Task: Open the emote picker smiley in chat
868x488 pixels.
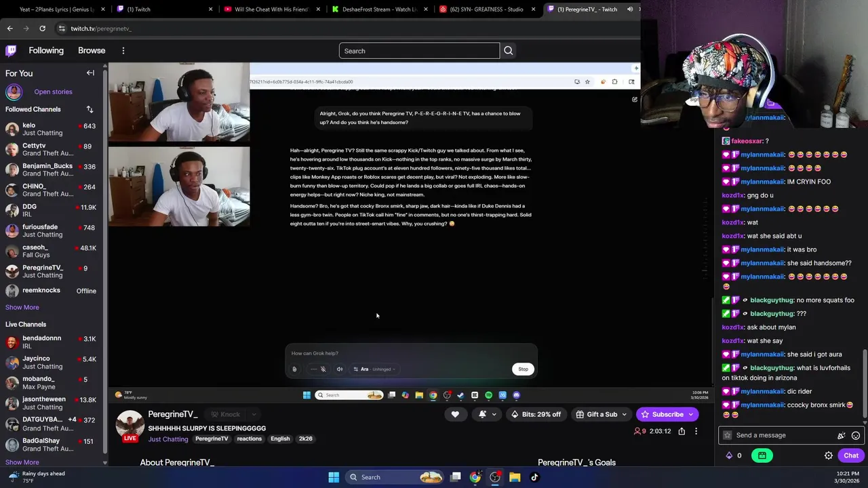Action: (x=856, y=435)
